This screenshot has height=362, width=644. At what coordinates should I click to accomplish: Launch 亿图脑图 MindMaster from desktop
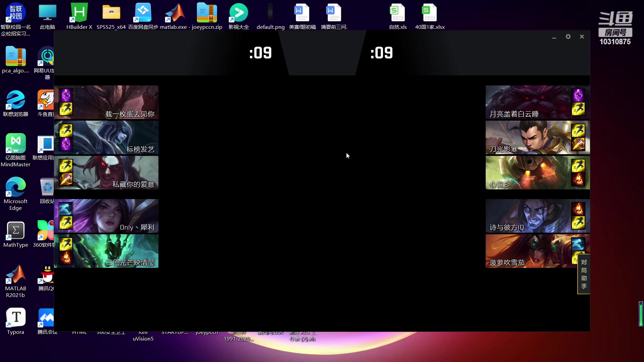pyautogui.click(x=15, y=150)
